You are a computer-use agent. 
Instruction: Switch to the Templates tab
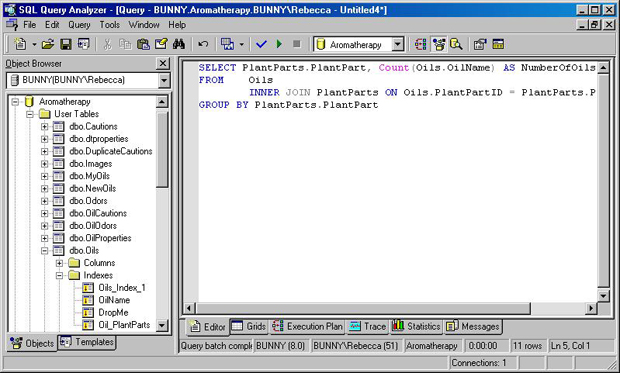coord(87,342)
